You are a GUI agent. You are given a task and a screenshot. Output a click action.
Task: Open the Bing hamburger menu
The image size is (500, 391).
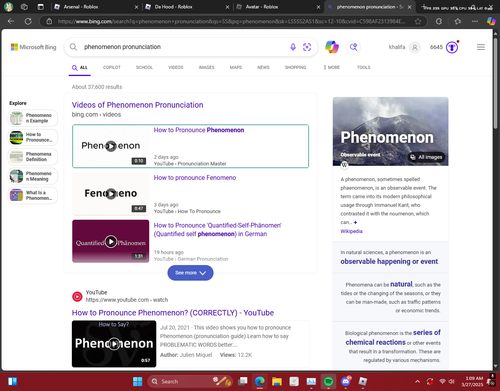point(481,47)
